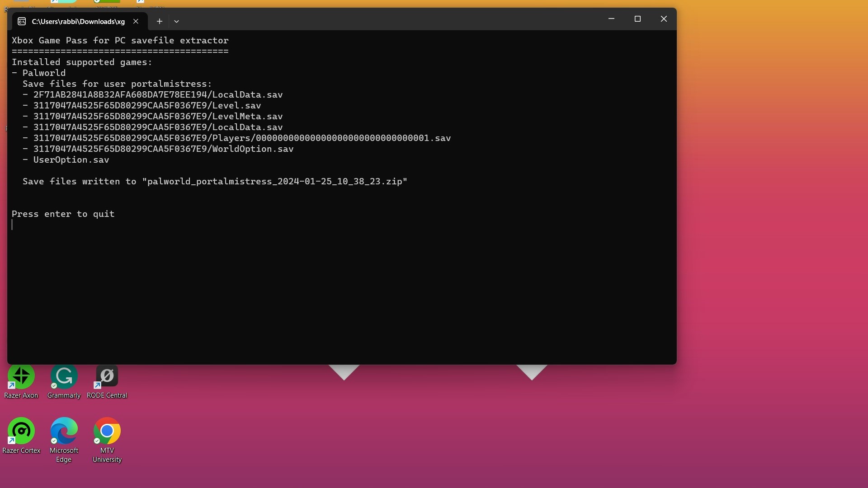Open the Razer Axon desktop icon

(x=21, y=382)
